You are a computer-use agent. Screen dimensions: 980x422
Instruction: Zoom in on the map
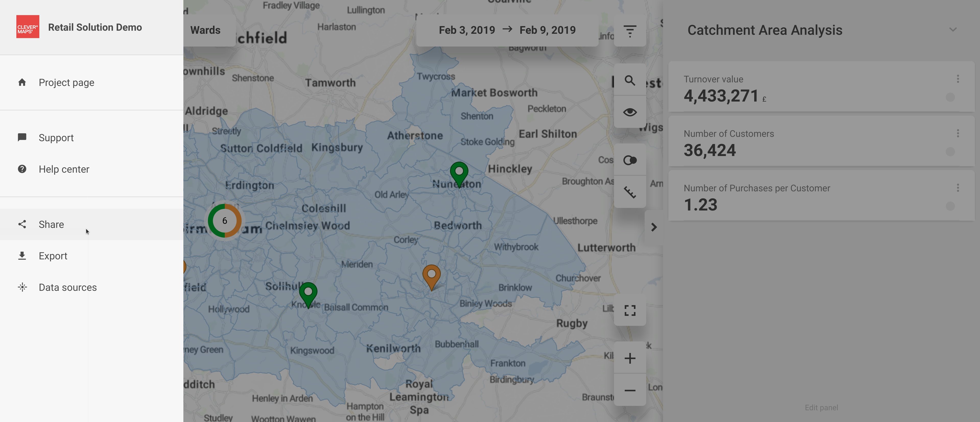[x=630, y=358]
